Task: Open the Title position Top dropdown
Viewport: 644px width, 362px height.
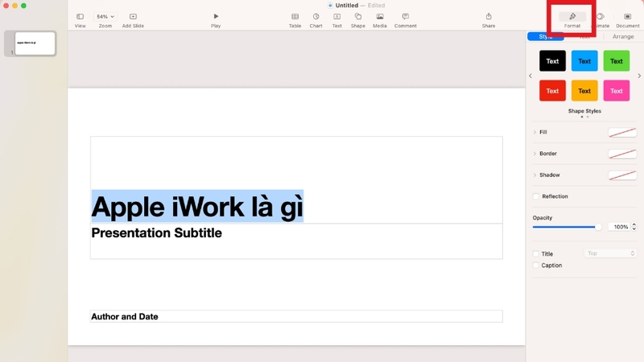Action: (610, 253)
